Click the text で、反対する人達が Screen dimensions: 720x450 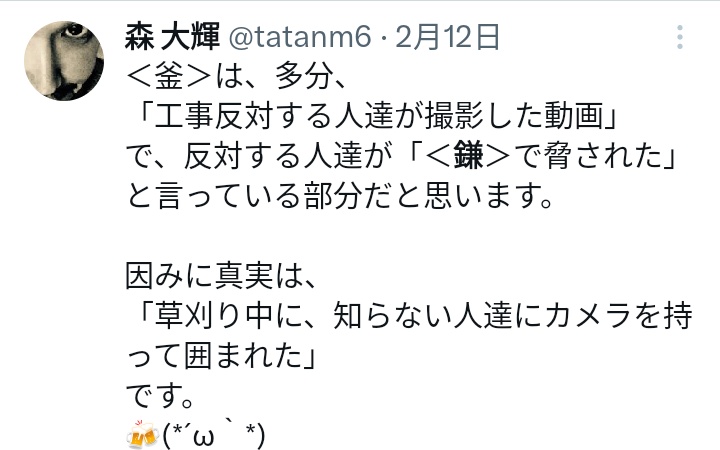(259, 156)
